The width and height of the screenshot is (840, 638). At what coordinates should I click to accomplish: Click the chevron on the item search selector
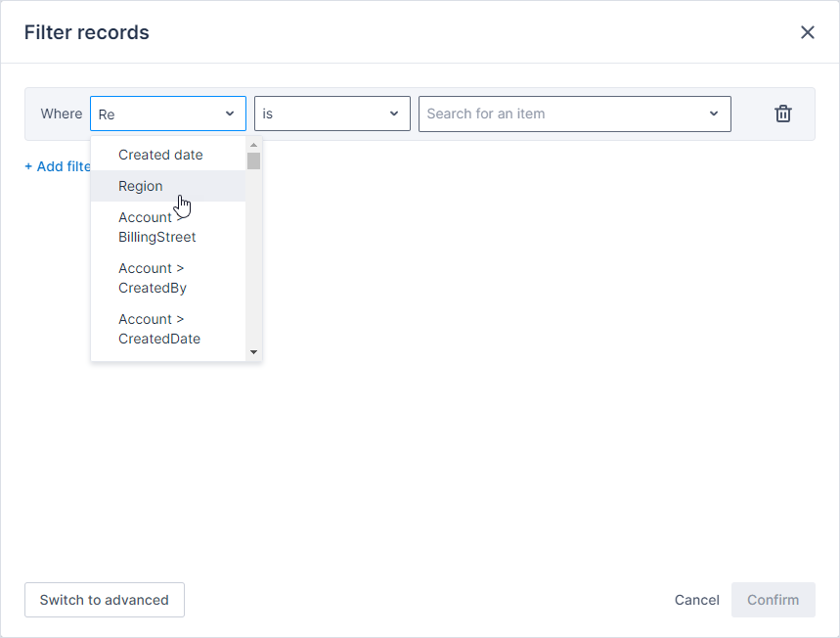coord(713,114)
